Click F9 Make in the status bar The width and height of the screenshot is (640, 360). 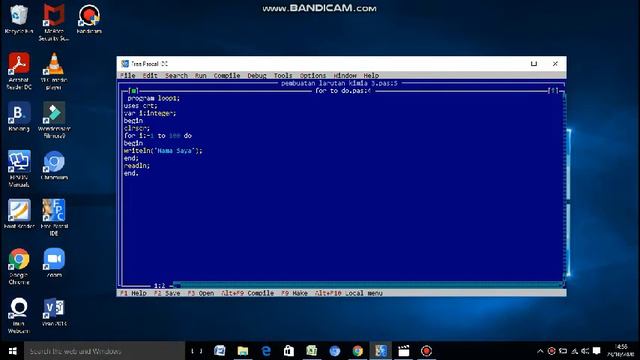[x=294, y=293]
